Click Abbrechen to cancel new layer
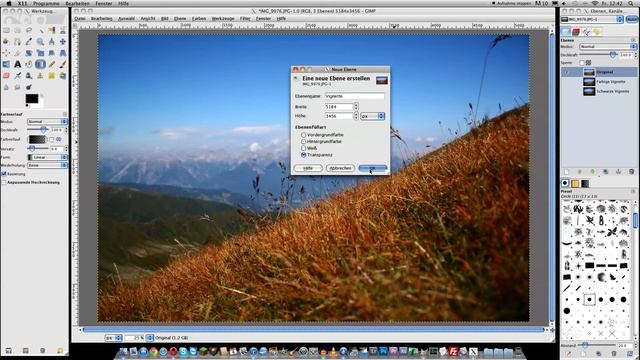This screenshot has width=640, height=360. pyautogui.click(x=340, y=168)
